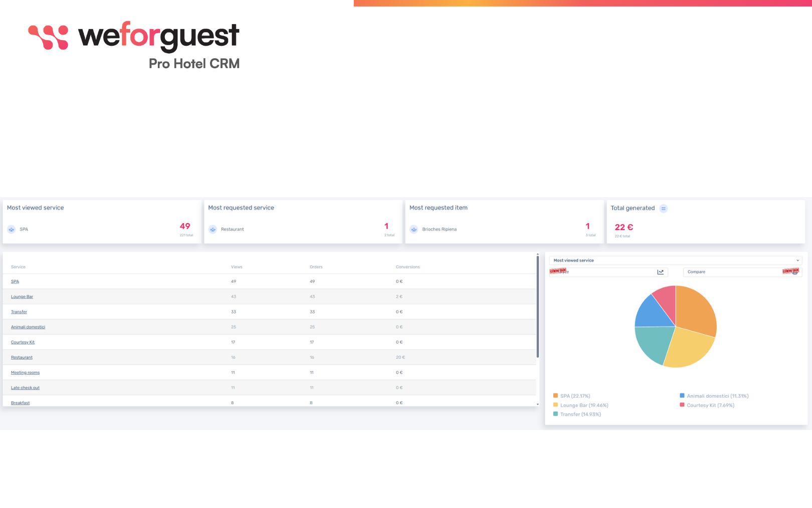This screenshot has height=508, width=812.
Task: Open the Lounge Bar service link
Action: [x=22, y=296]
